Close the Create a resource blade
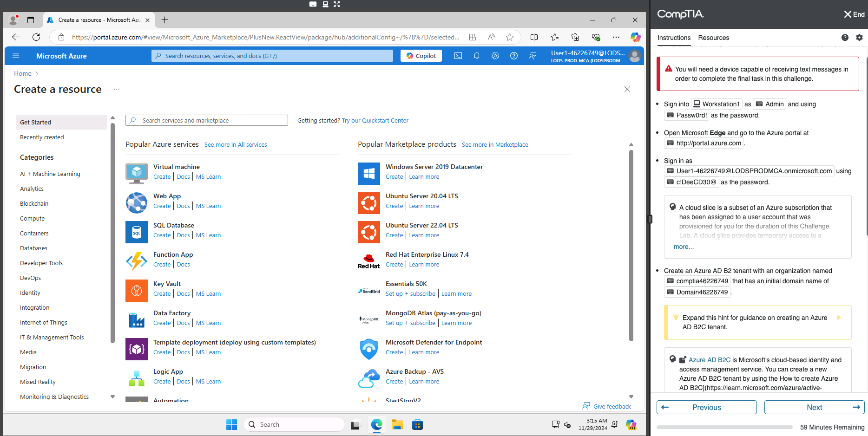 (x=627, y=89)
